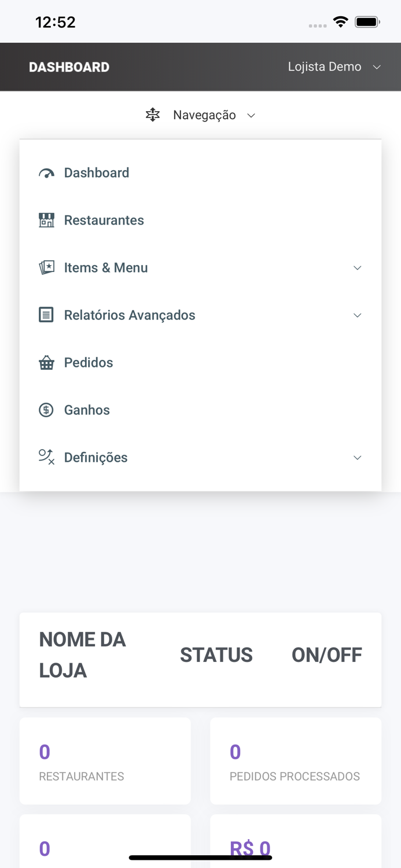This screenshot has height=868, width=401.
Task: Collapse the Navegação menu chevron
Action: pyautogui.click(x=251, y=116)
